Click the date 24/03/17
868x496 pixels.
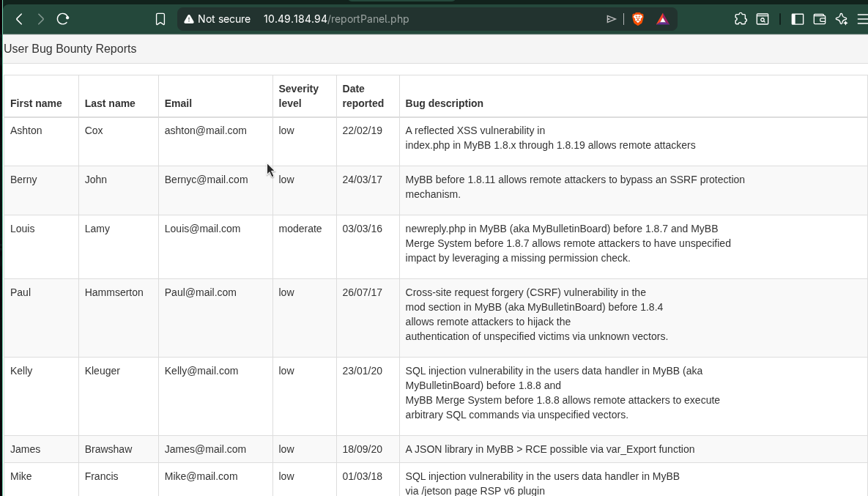(362, 180)
